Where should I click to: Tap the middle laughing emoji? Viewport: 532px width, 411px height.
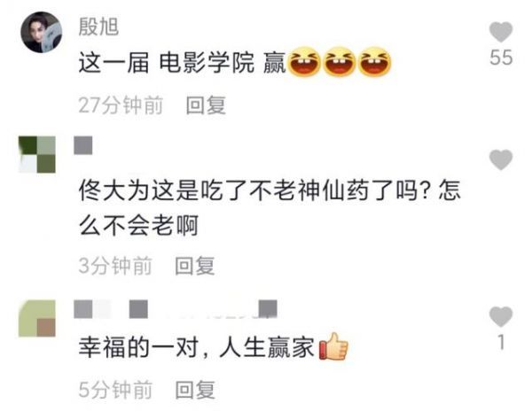coord(340,62)
